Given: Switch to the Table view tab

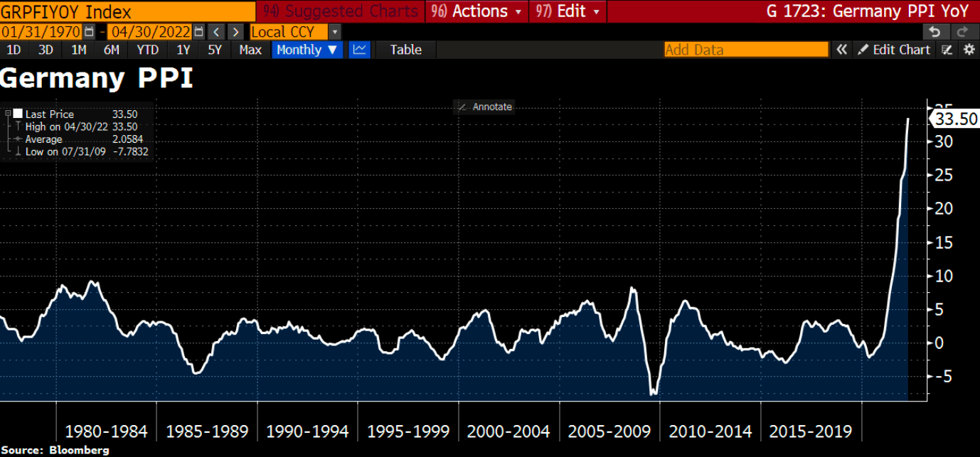Looking at the screenshot, I should coord(405,50).
